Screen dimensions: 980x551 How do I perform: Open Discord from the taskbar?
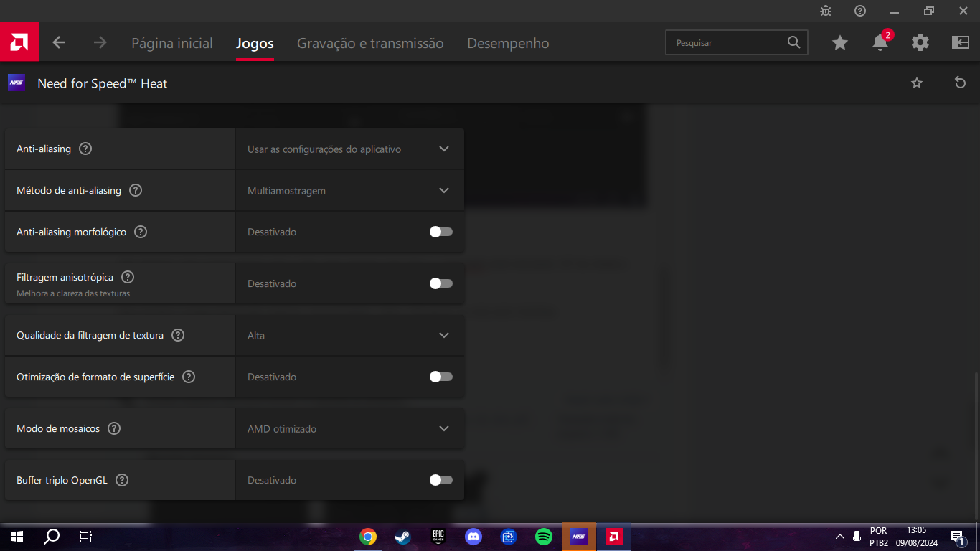point(473,537)
